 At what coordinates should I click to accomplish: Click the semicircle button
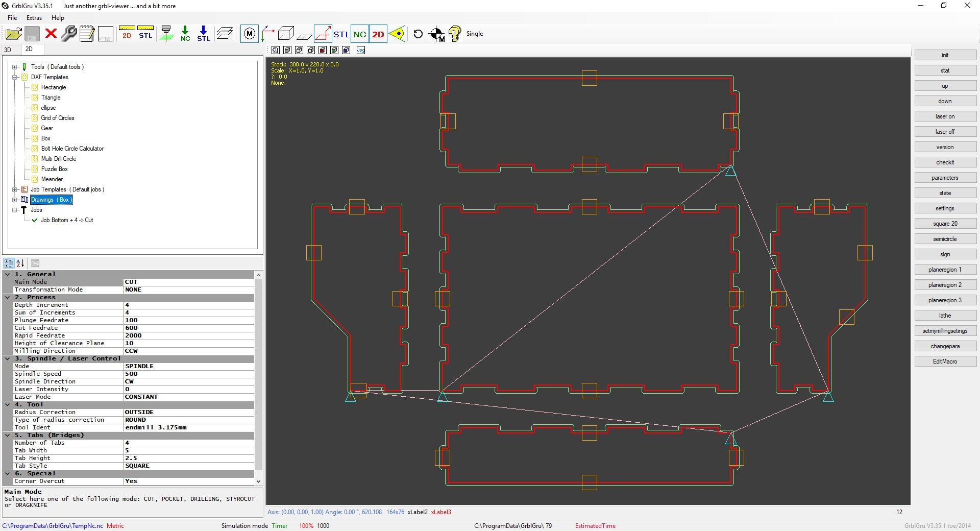(945, 239)
